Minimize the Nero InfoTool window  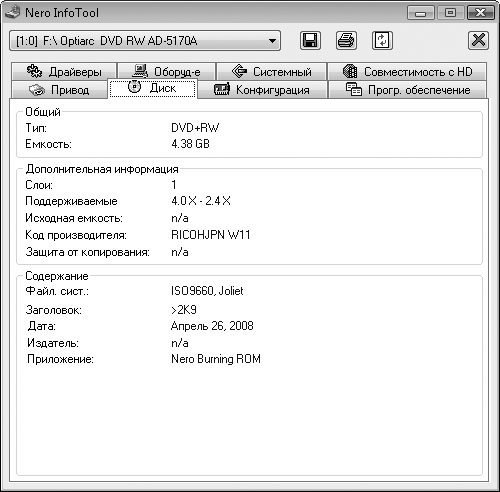coord(421,13)
